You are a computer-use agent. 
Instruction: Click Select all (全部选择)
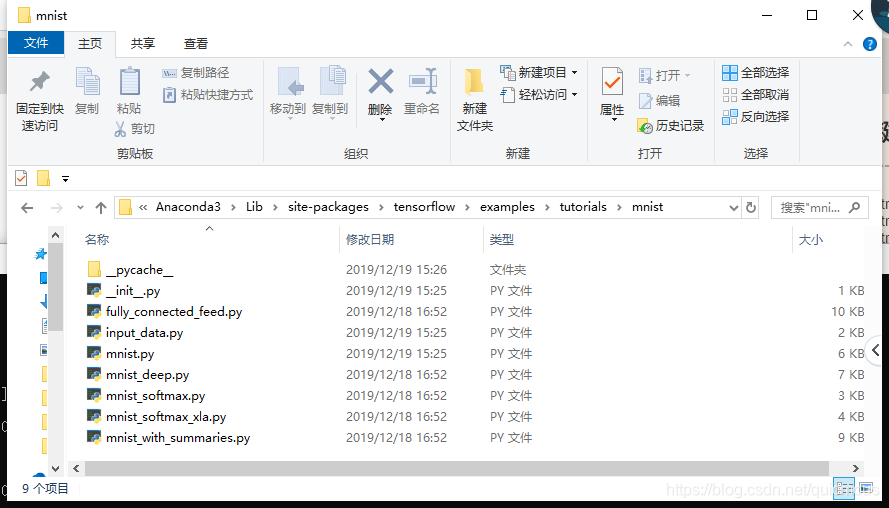[x=756, y=73]
